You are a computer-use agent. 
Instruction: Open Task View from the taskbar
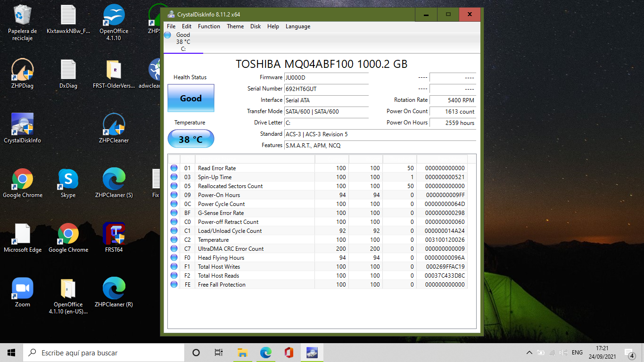coord(219,353)
